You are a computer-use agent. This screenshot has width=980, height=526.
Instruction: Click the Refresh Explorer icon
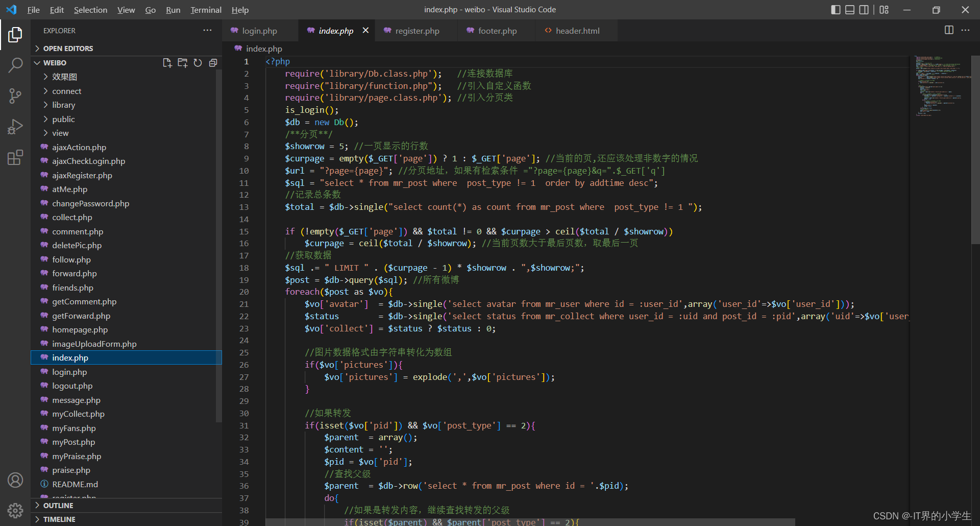click(x=198, y=63)
